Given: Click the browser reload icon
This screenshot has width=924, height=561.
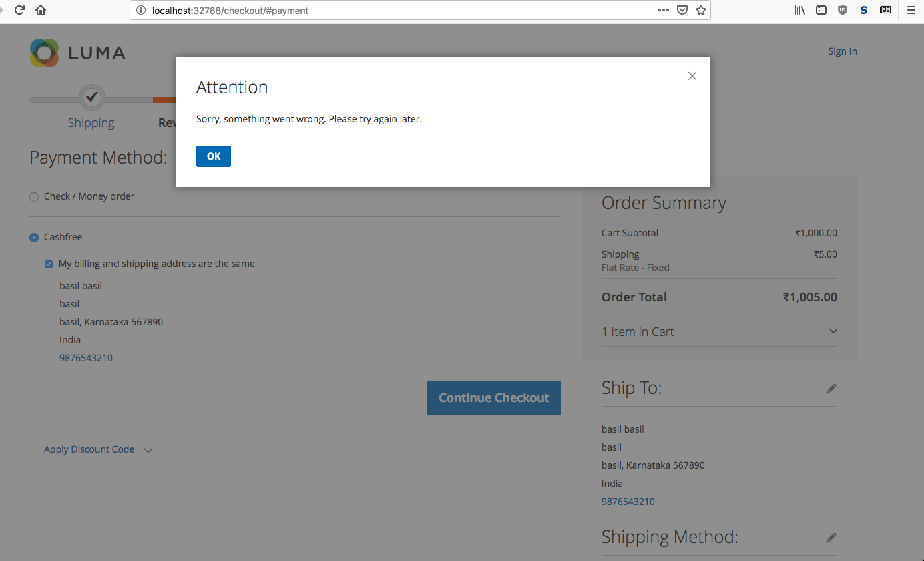Looking at the screenshot, I should 19,10.
